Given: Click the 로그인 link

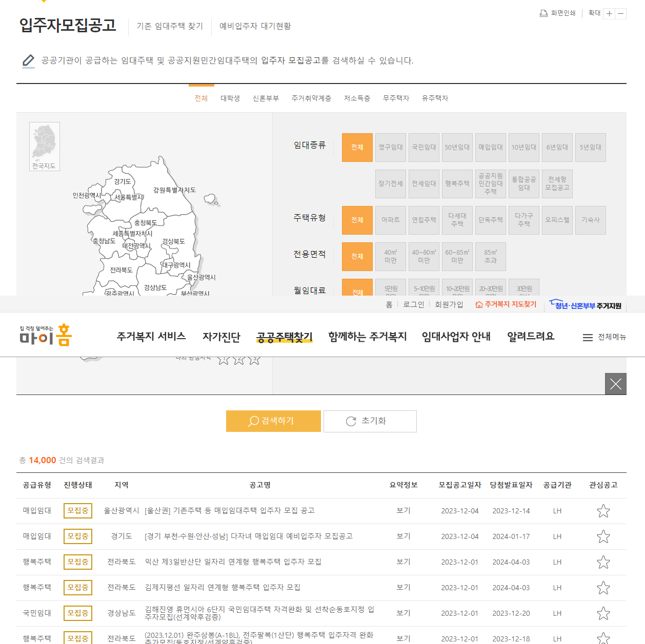Looking at the screenshot, I should (413, 304).
